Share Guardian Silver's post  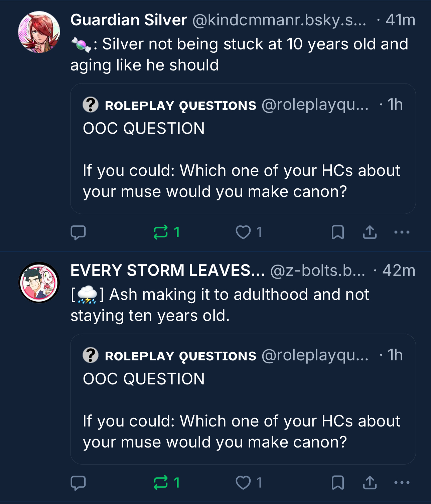[x=370, y=232]
